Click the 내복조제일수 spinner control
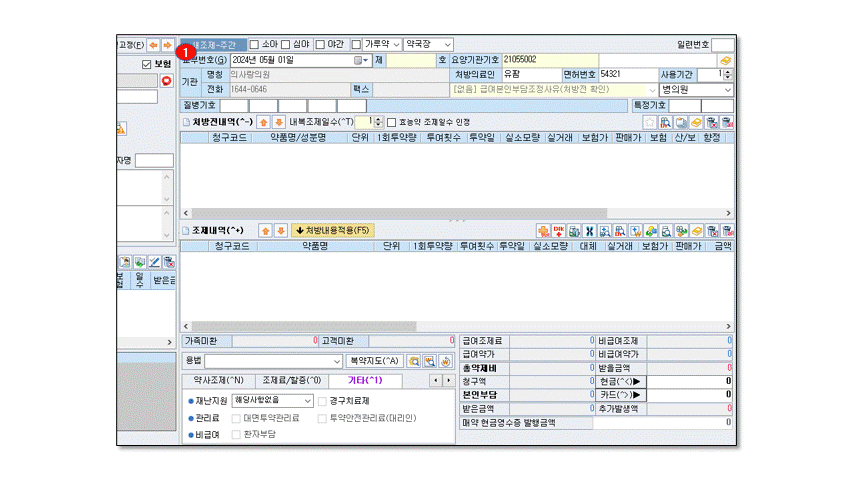This screenshot has width=853, height=480. tap(377, 121)
